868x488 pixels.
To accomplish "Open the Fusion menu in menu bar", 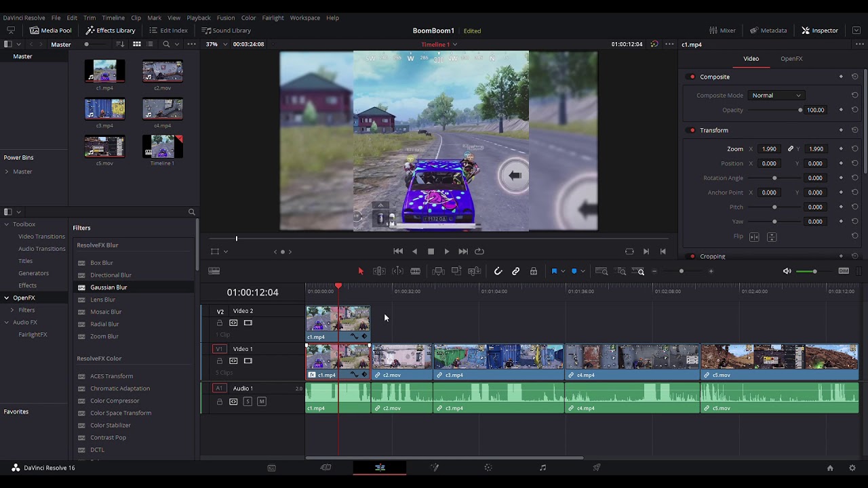I will point(226,18).
